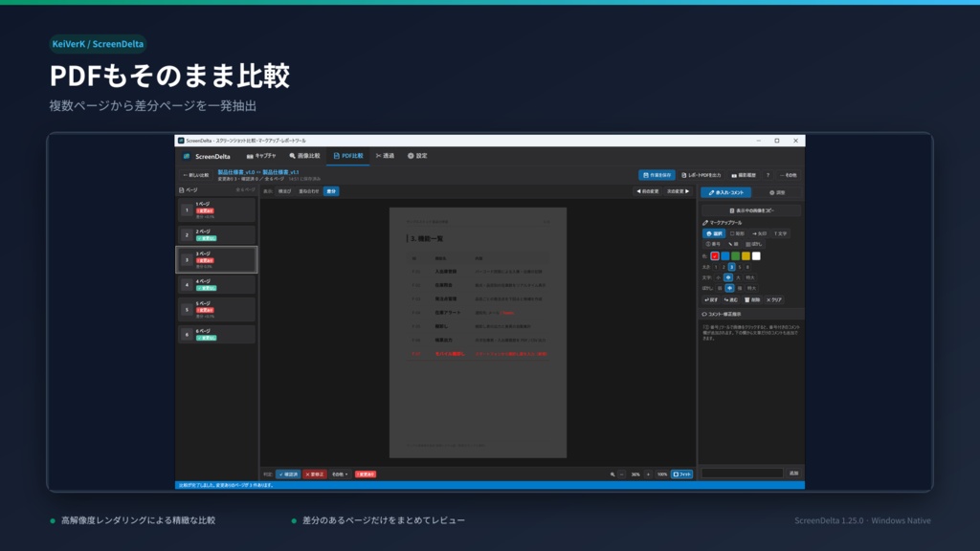The image size is (980, 551).
Task: Set view mode to 差分
Action: pyautogui.click(x=331, y=191)
